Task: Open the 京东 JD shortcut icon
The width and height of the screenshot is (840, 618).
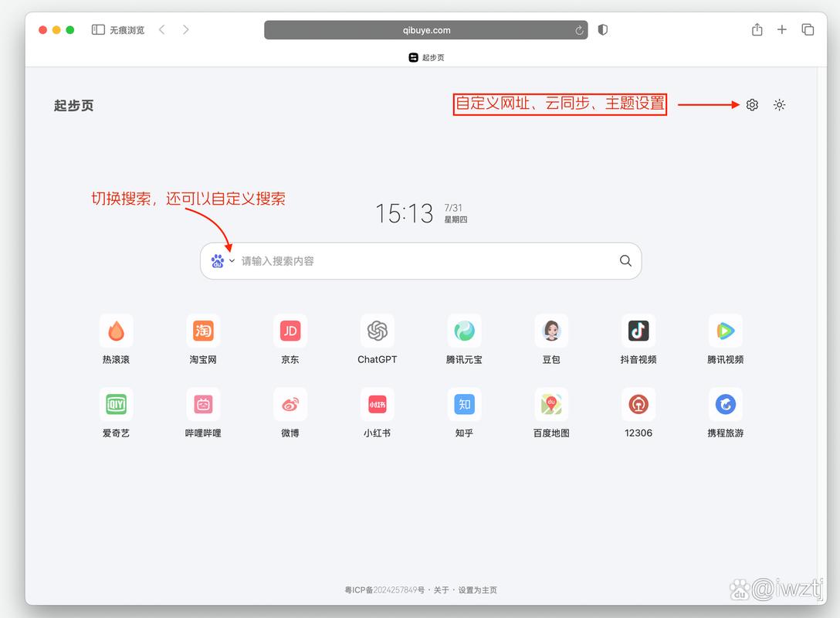Action: click(290, 331)
